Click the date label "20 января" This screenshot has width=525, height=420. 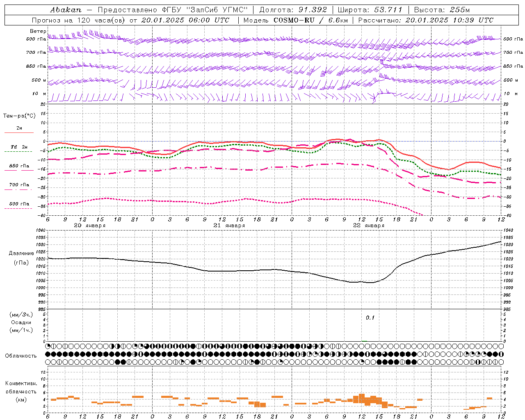coord(89,226)
